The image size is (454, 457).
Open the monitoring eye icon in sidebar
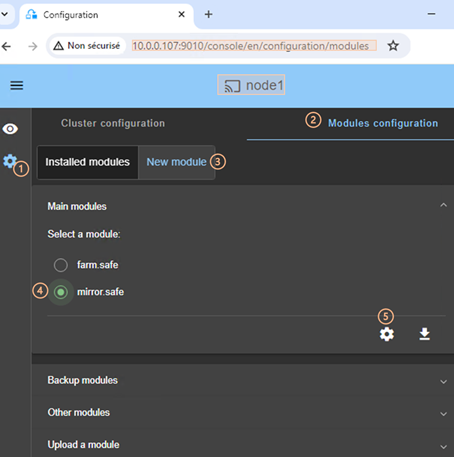[x=10, y=129]
